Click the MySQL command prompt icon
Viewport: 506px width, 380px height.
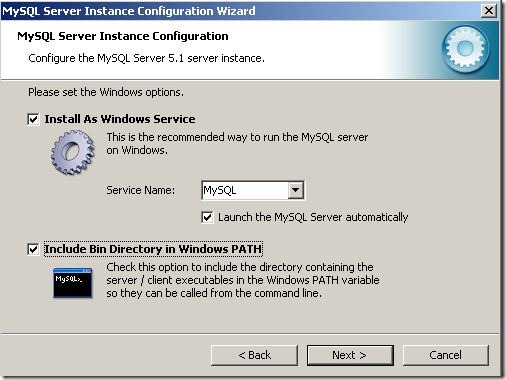point(72,283)
